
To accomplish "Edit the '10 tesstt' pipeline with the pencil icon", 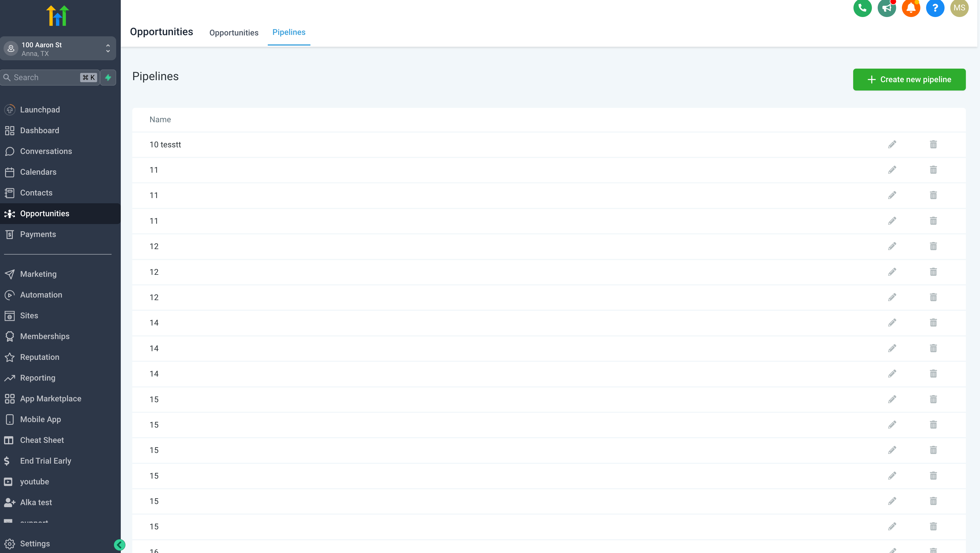I will pos(892,145).
